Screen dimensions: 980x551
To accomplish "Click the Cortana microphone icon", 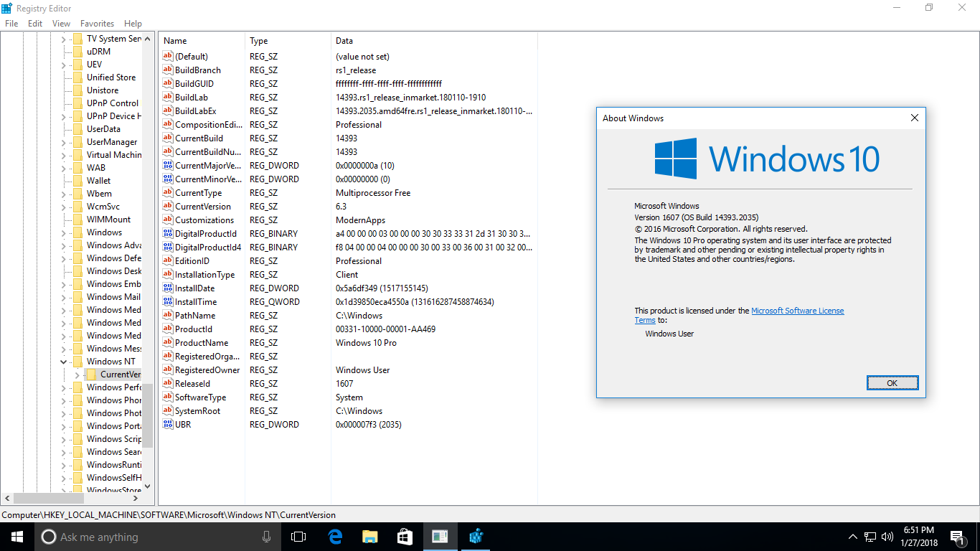I will [x=267, y=537].
